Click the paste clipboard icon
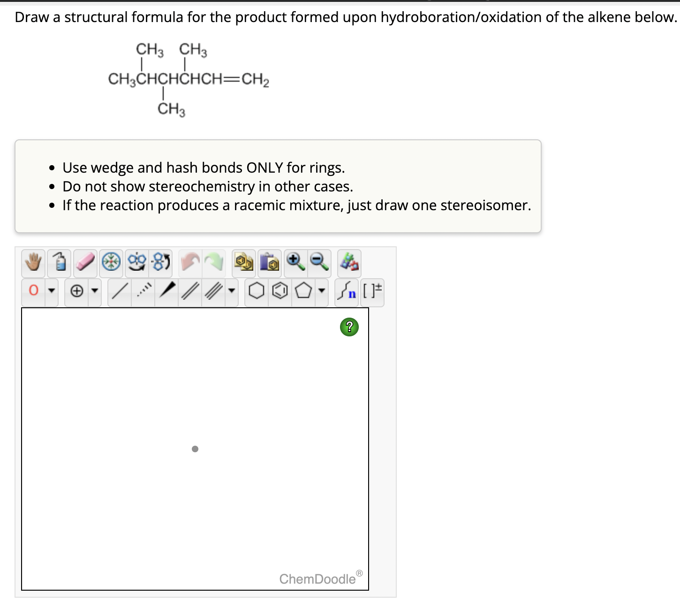680x616 pixels. click(270, 262)
